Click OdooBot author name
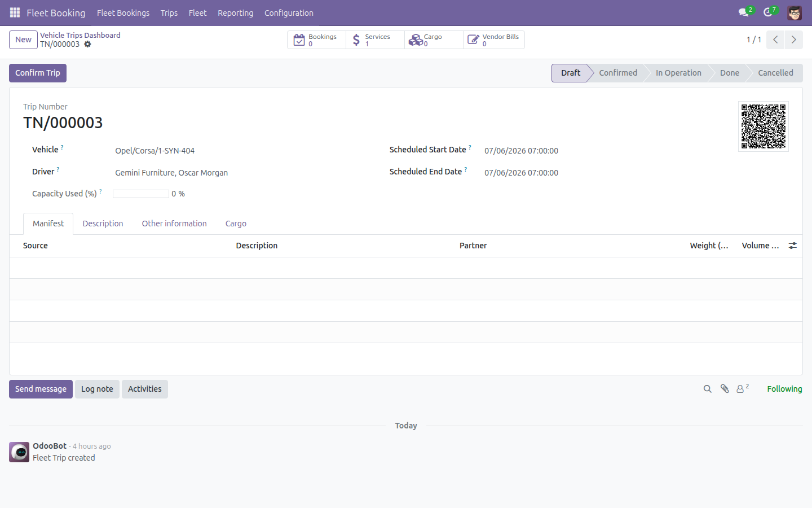812x508 pixels. (x=50, y=446)
